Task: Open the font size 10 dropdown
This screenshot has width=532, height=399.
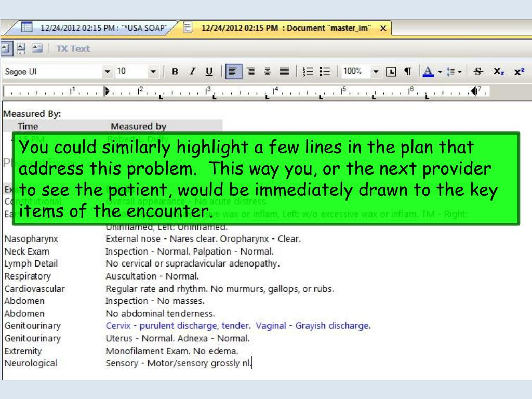Action: (x=153, y=72)
